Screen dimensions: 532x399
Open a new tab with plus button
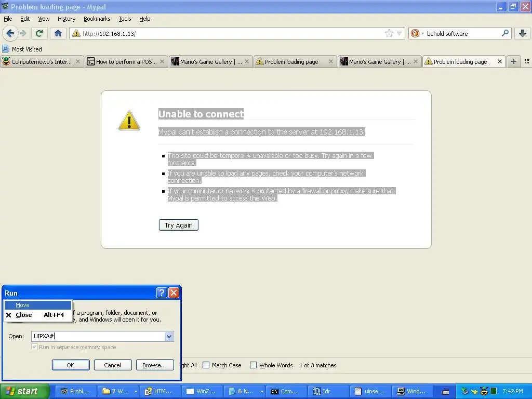(514, 61)
